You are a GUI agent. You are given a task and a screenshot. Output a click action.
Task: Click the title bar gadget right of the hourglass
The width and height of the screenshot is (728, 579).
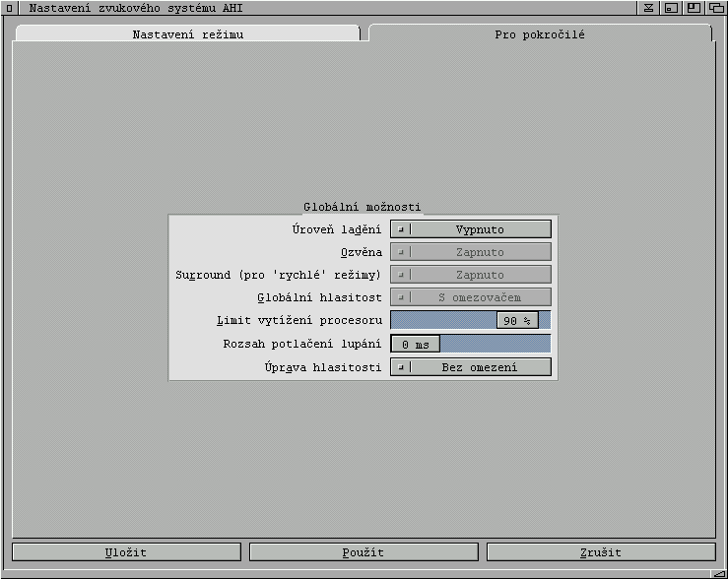point(671,8)
